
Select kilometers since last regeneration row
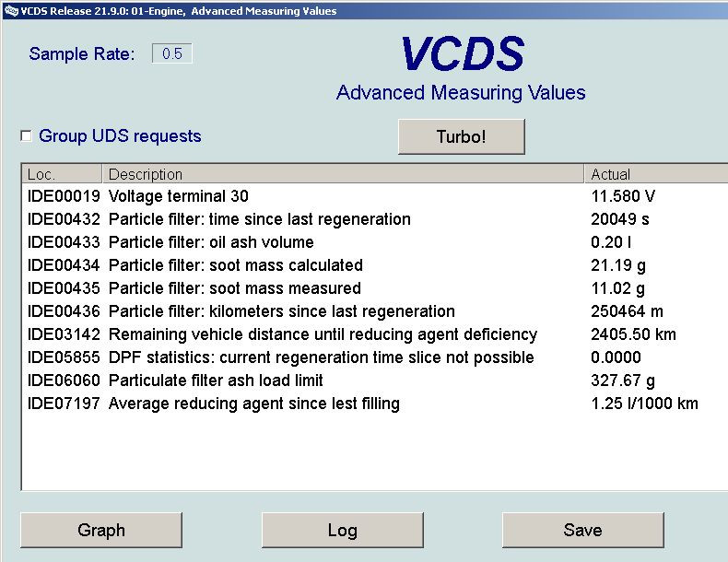coord(375,310)
